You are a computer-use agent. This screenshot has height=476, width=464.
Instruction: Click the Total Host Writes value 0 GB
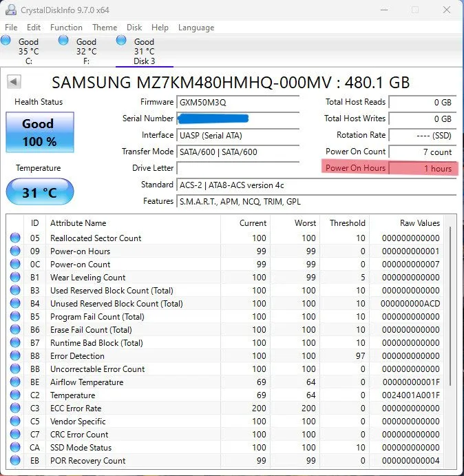coord(423,118)
